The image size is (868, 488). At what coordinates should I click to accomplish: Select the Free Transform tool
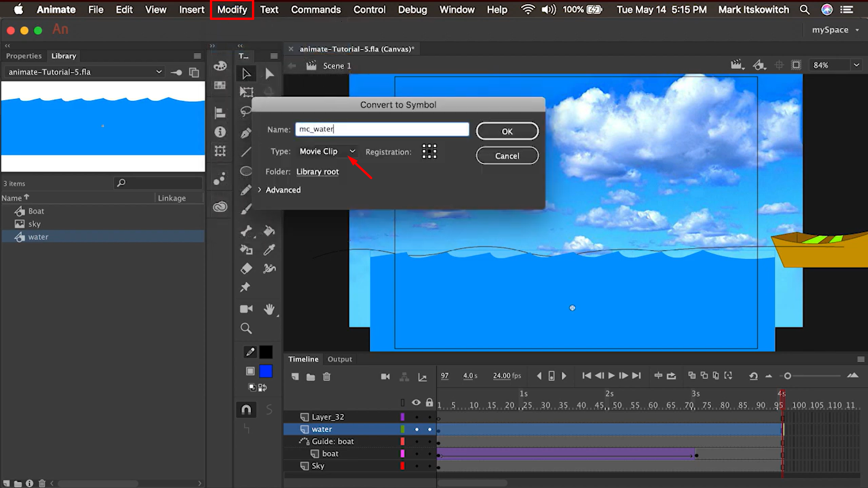click(x=246, y=91)
